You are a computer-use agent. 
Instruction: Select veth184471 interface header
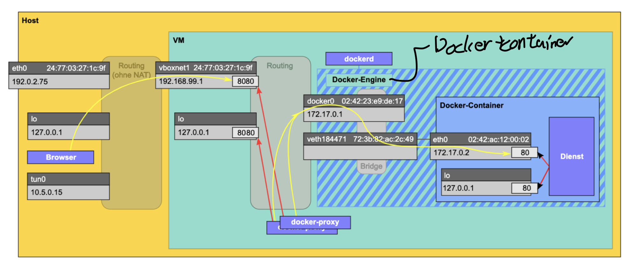360,139
